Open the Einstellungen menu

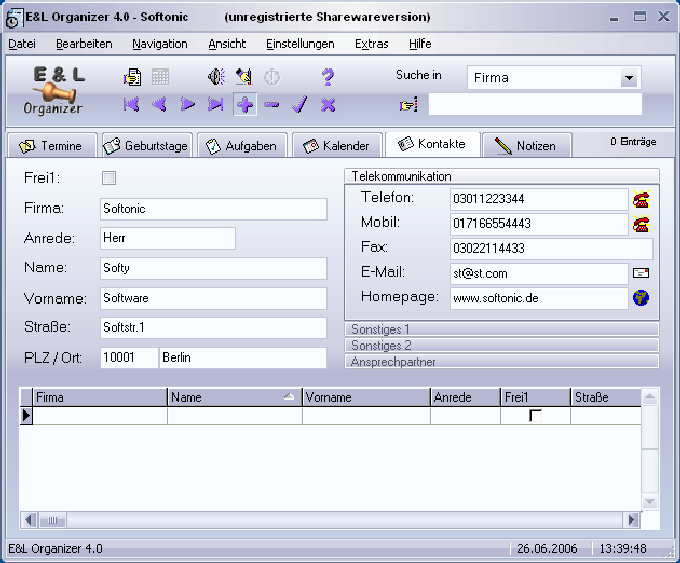coord(300,44)
